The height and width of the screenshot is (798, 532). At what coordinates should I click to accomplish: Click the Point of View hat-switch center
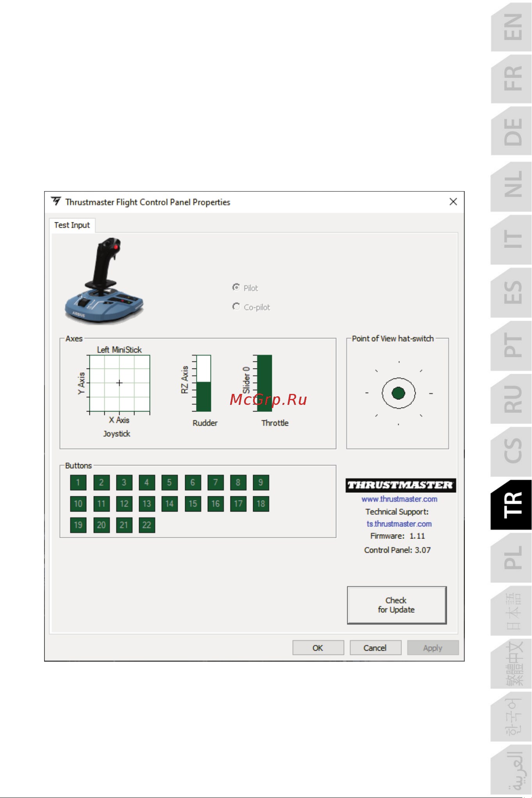tap(398, 393)
